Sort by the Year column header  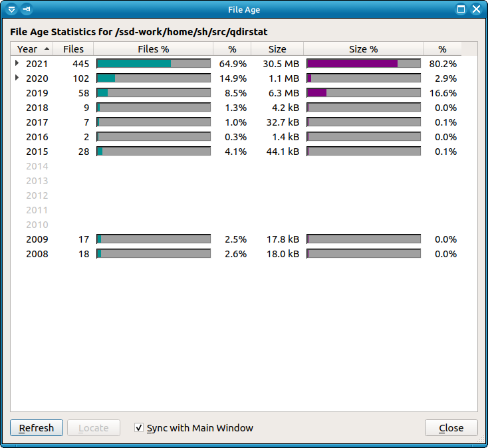pos(31,49)
